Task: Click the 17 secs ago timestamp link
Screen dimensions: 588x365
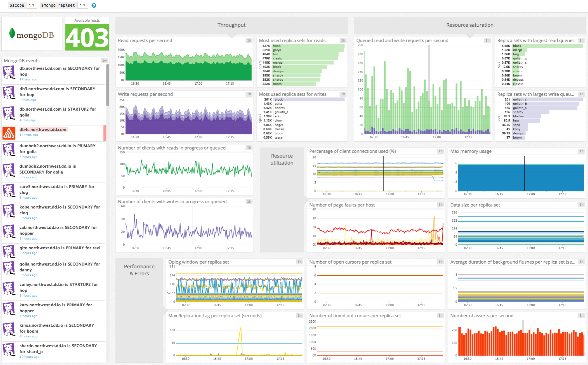Action: 28,79
